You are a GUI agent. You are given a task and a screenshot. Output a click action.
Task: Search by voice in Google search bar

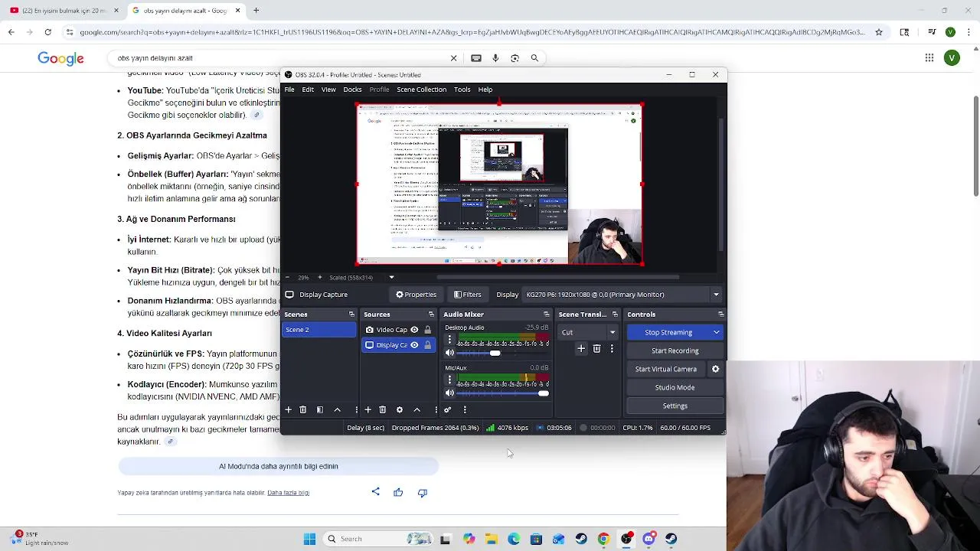[x=495, y=58]
